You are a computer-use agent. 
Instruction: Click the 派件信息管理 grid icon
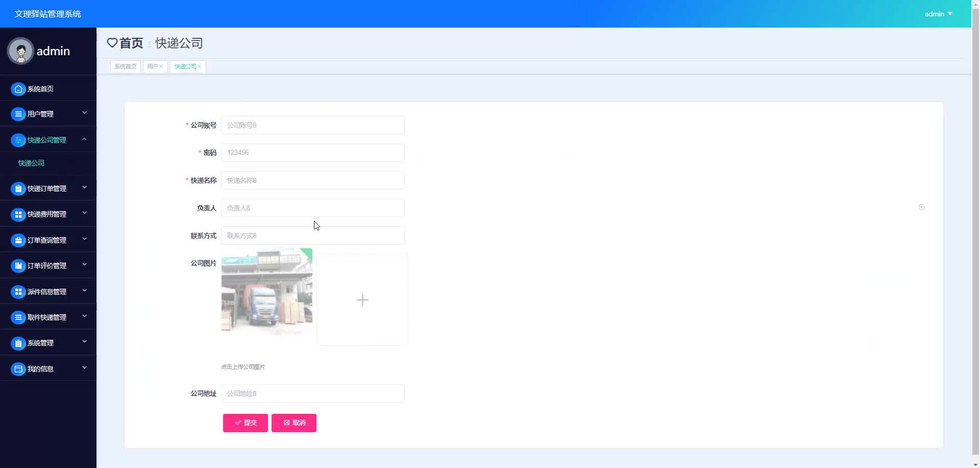(18, 292)
